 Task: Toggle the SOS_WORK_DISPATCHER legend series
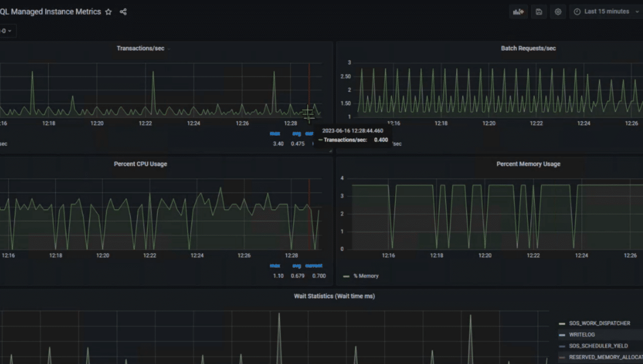tap(600, 323)
